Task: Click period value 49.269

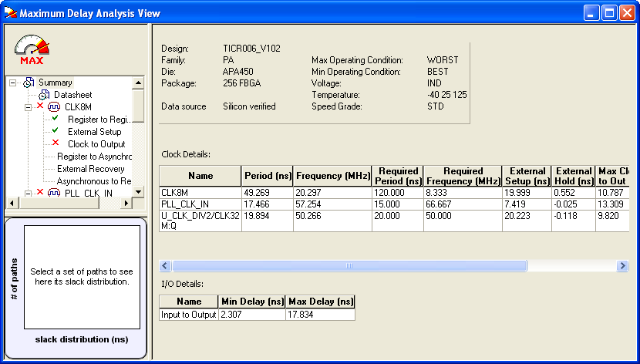Action: [x=268, y=193]
